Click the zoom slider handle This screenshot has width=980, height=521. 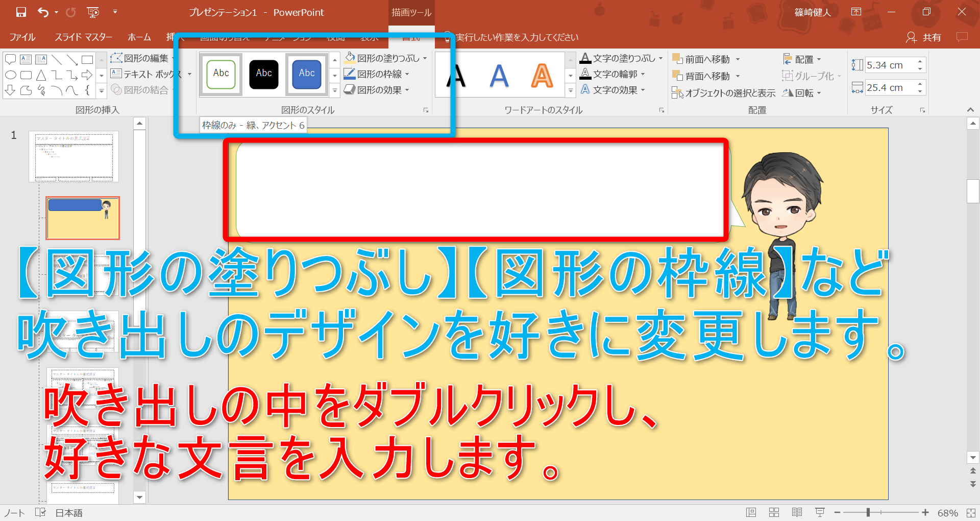[868, 512]
